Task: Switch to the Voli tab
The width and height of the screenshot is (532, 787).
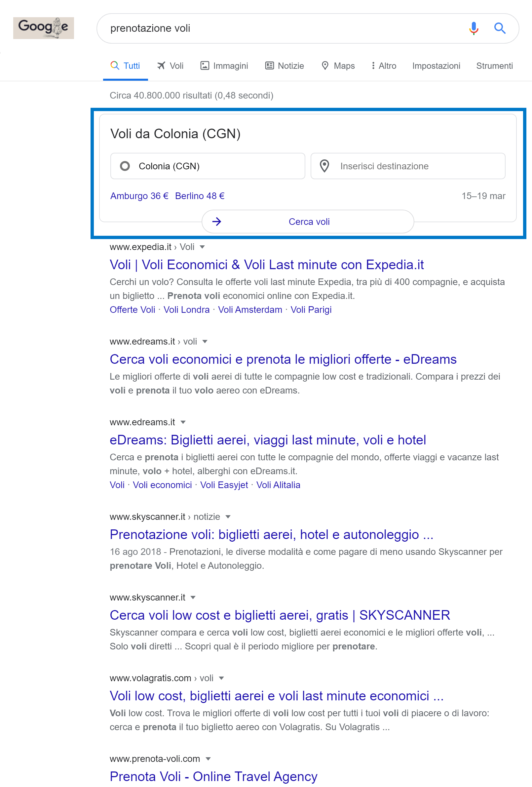Action: point(170,66)
